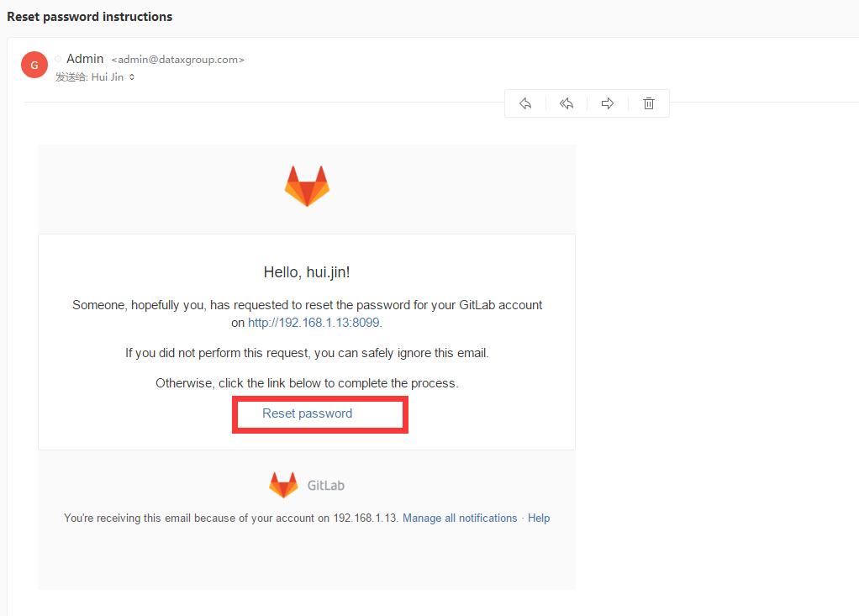Expand the recipient details arrow next to Hui Jin
This screenshot has height=616, width=859.
pos(132,77)
